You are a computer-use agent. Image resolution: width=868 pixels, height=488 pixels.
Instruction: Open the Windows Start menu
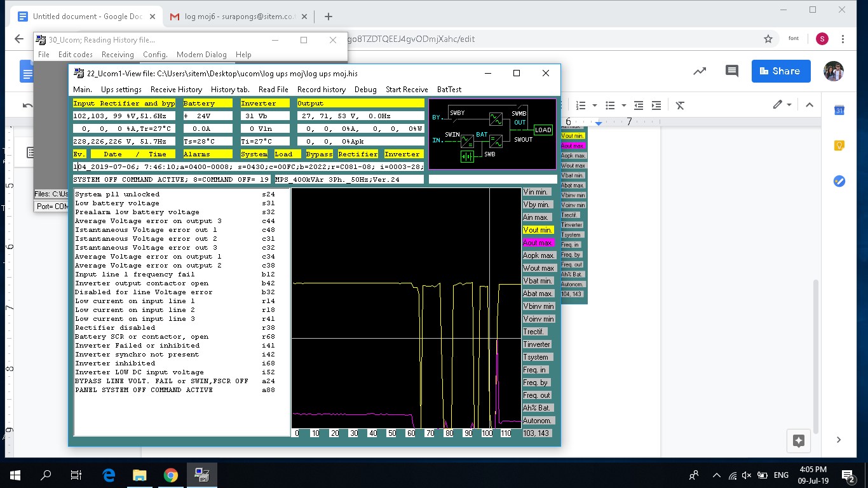tap(15, 475)
